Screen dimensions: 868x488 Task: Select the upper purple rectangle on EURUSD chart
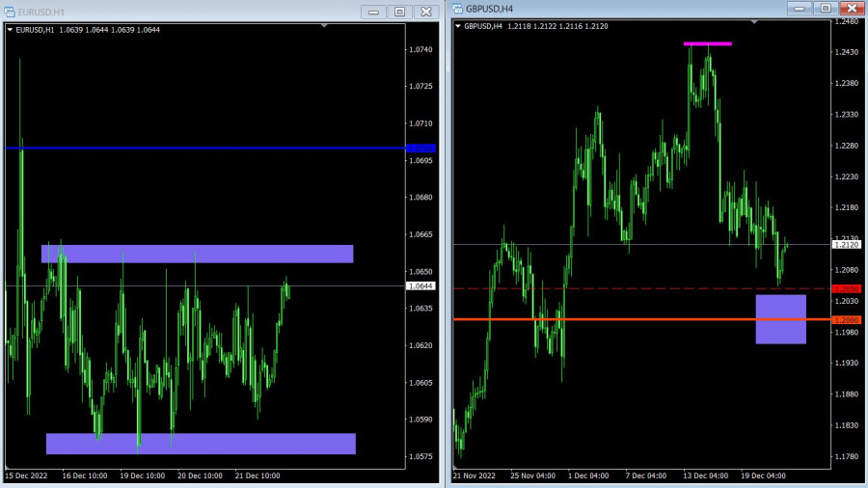coord(197,254)
